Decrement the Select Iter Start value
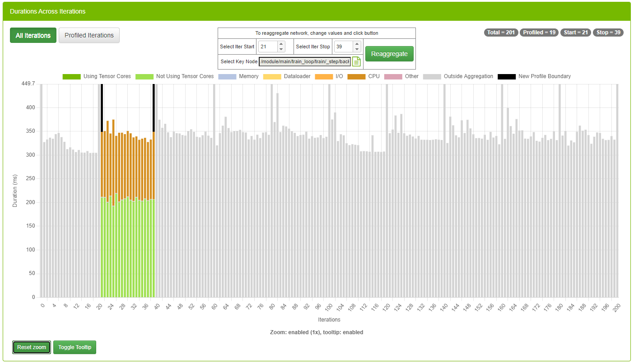634x364 pixels. (x=281, y=49)
